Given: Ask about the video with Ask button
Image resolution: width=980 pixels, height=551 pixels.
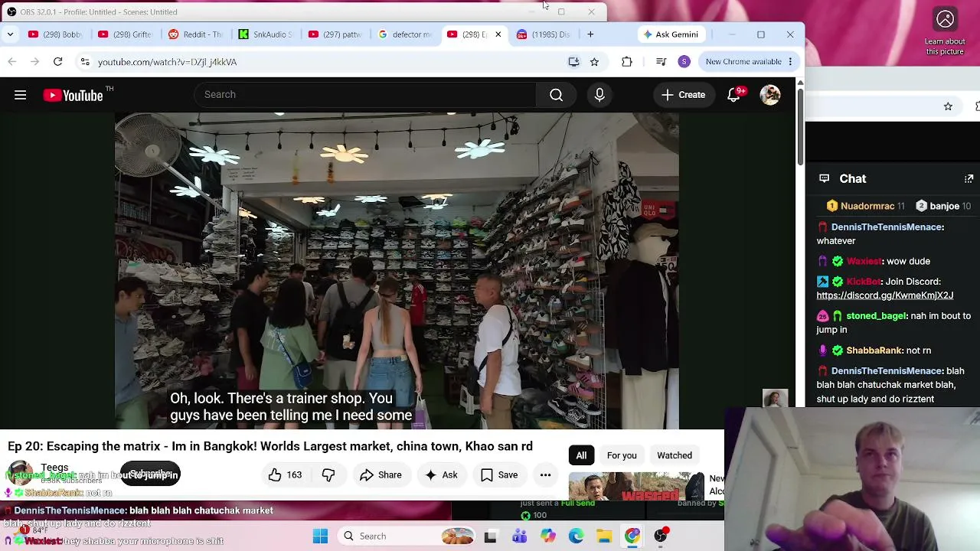Looking at the screenshot, I should pos(441,474).
